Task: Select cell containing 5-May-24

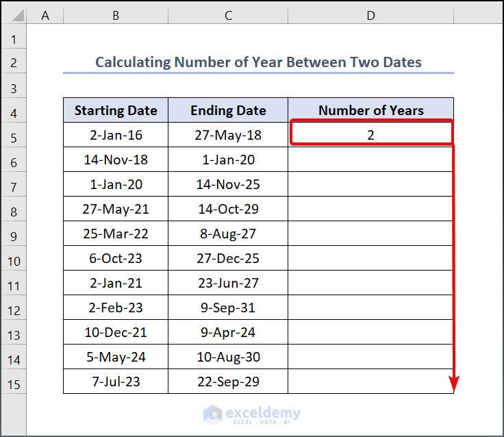Action: tap(116, 357)
